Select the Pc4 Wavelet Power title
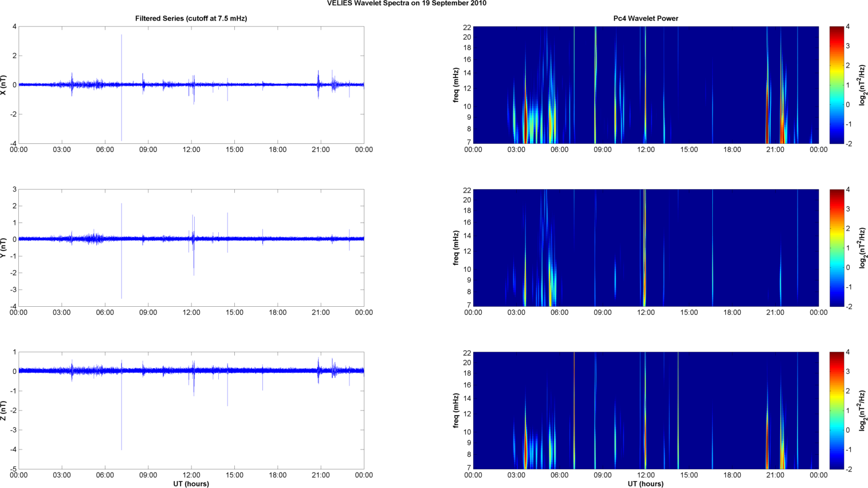 (x=645, y=18)
